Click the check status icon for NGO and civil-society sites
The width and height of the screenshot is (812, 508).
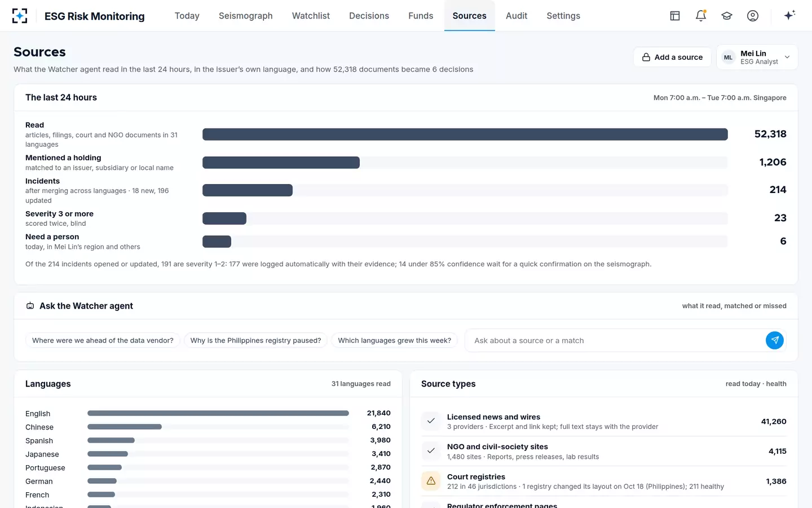[431, 451]
